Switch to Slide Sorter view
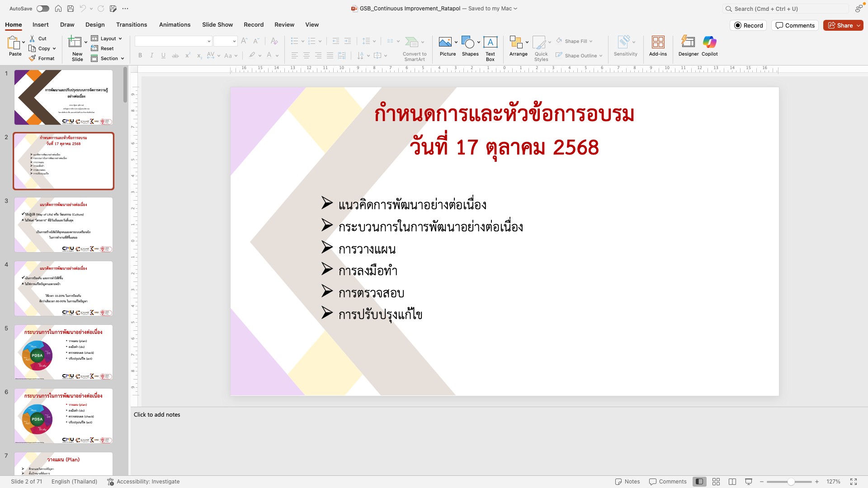Screen dimensions: 868x488 [x=716, y=482]
